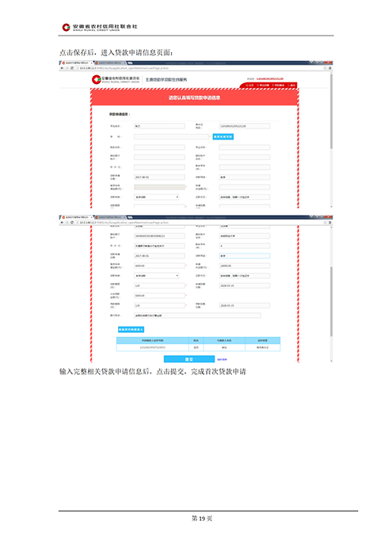Screen dimensions: 392x555
Task: Click blue 提交 submit button
Action: point(189,359)
